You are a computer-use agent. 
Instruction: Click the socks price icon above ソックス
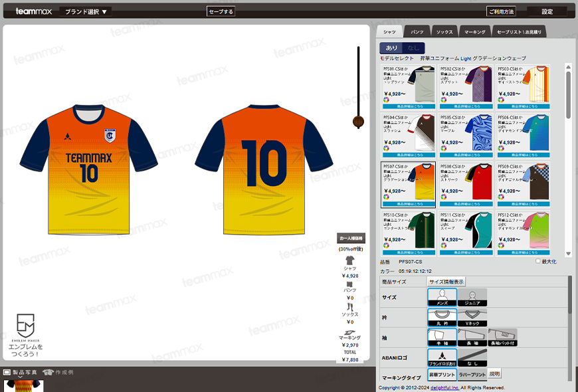coord(350,307)
